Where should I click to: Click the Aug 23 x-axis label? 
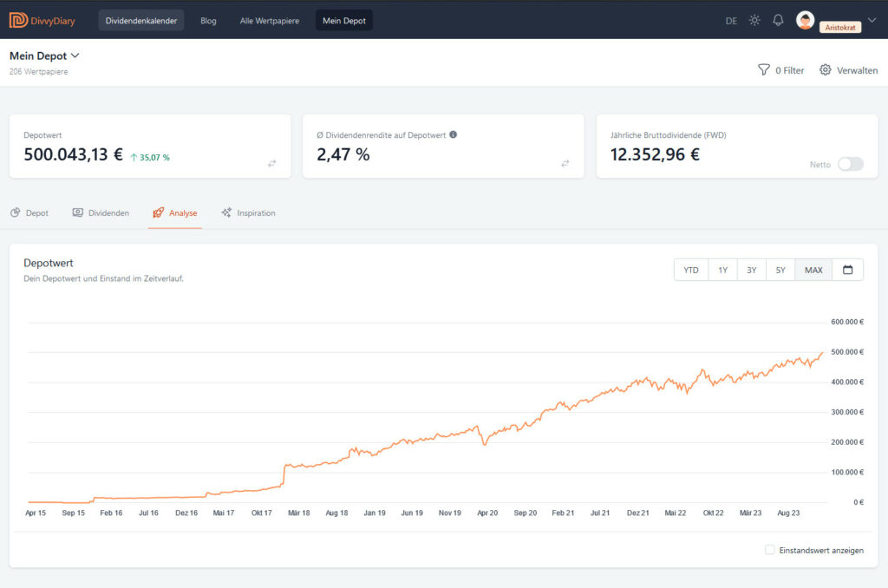point(787,513)
